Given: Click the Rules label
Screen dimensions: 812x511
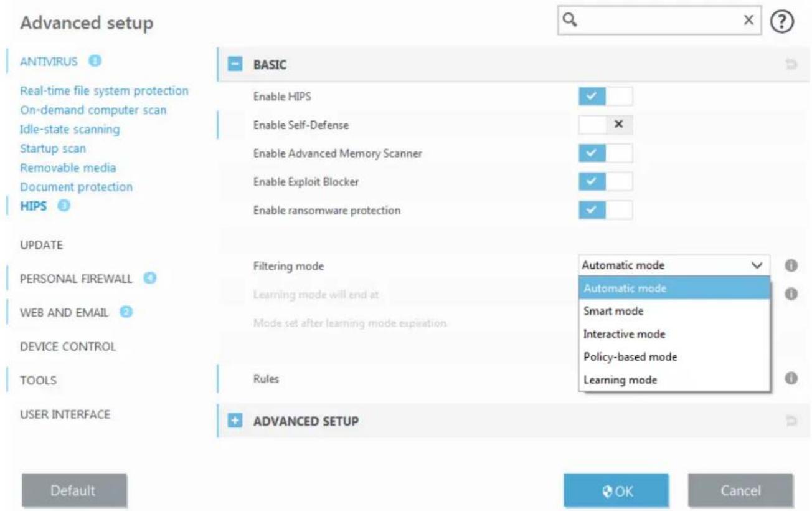Looking at the screenshot, I should 265,378.
